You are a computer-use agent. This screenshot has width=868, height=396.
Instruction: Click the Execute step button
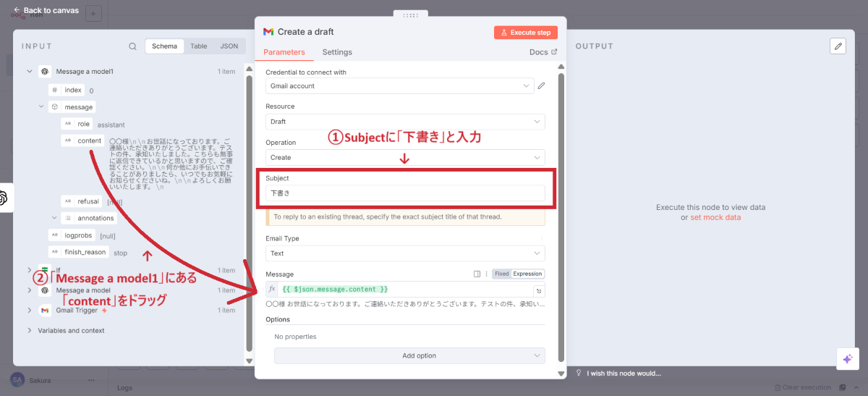(x=526, y=33)
